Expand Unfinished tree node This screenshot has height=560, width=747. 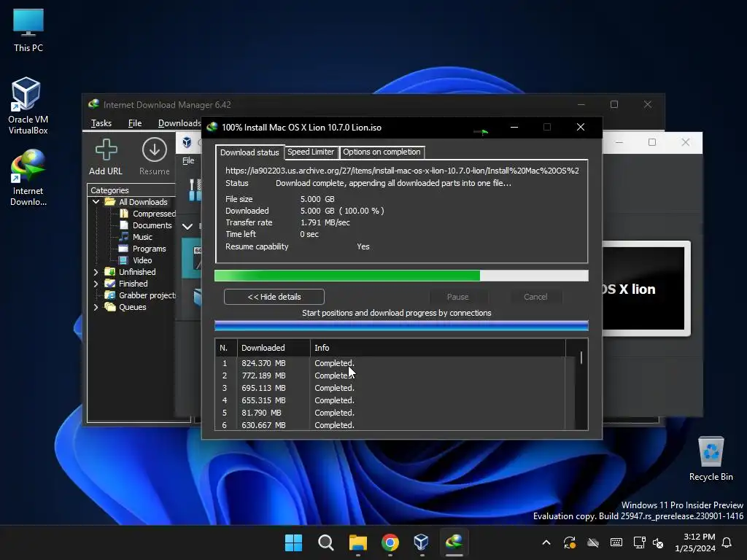point(96,272)
